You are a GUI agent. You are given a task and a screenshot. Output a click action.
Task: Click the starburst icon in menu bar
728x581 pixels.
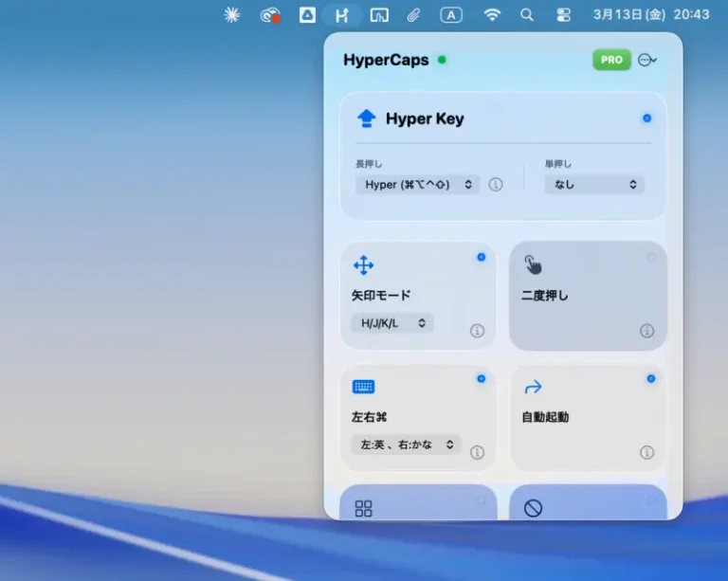coord(231,15)
